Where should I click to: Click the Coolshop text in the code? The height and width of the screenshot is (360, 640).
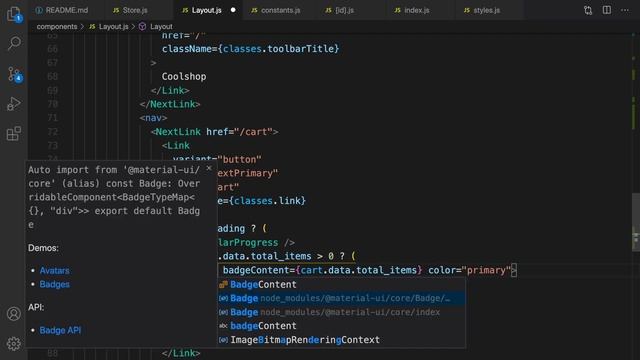pos(184,77)
